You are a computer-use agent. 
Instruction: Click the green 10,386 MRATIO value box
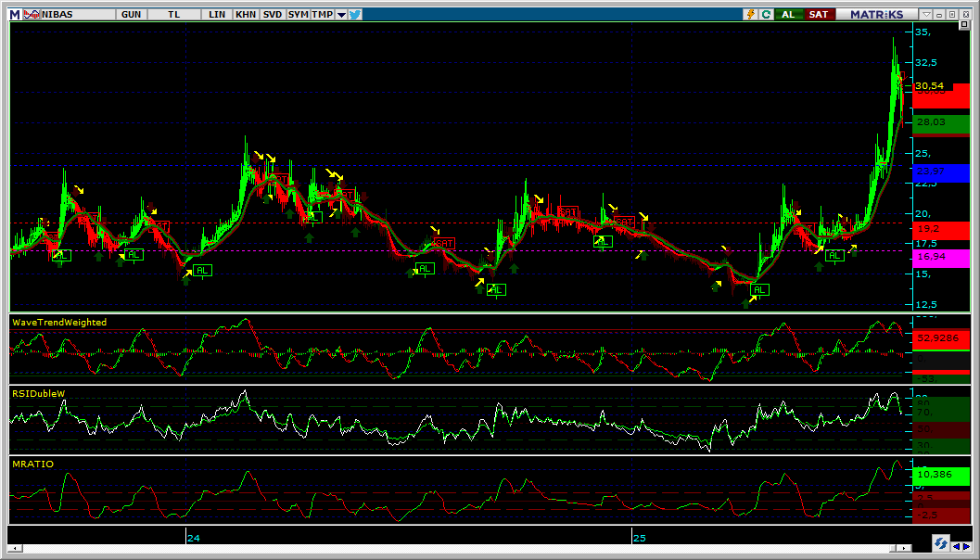(941, 475)
